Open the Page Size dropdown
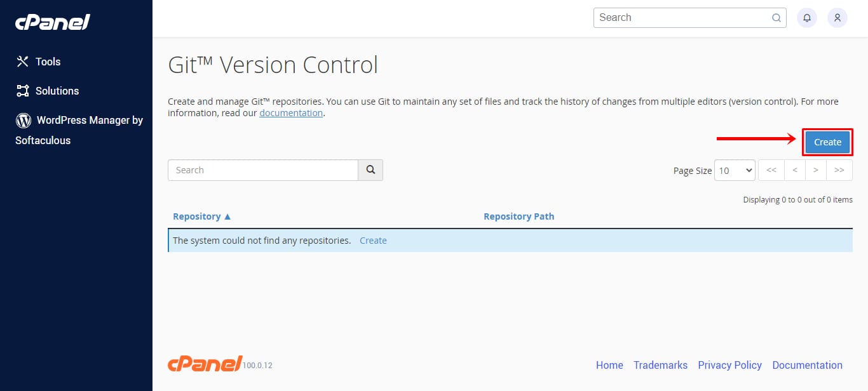 click(735, 170)
